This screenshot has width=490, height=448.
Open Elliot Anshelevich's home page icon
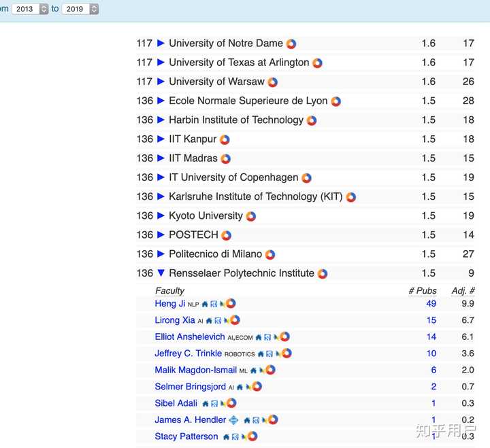[259, 337]
